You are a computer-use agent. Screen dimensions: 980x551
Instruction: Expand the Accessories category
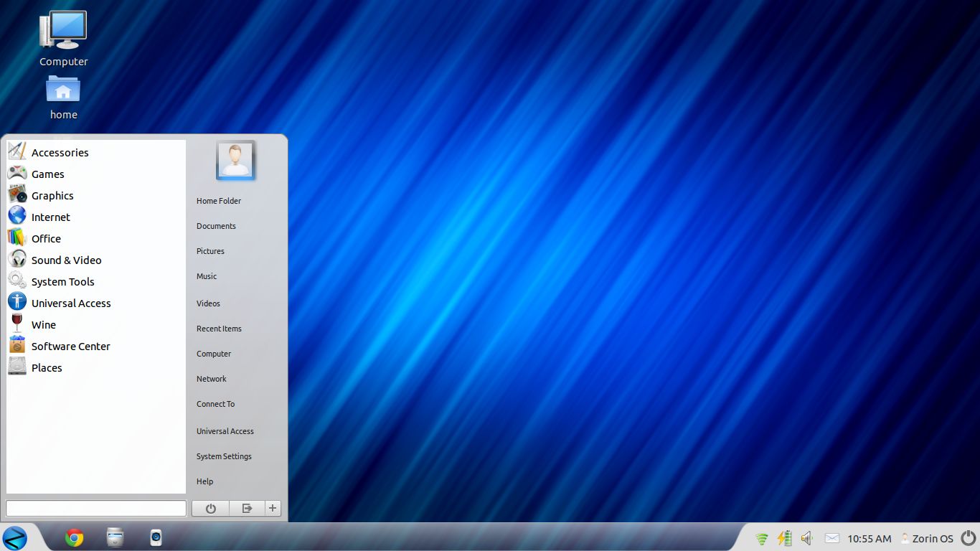60,152
